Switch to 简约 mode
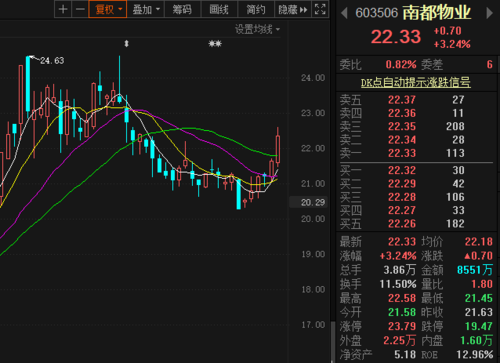 point(256,9)
